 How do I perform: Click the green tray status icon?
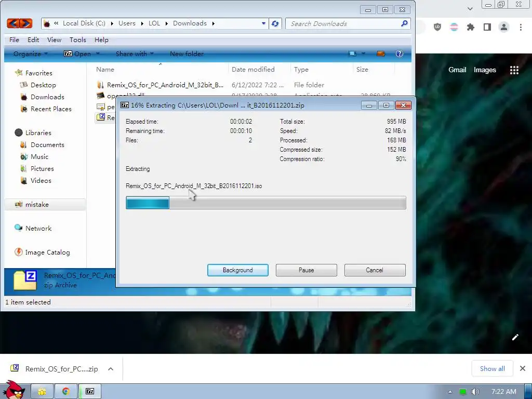pyautogui.click(x=463, y=392)
